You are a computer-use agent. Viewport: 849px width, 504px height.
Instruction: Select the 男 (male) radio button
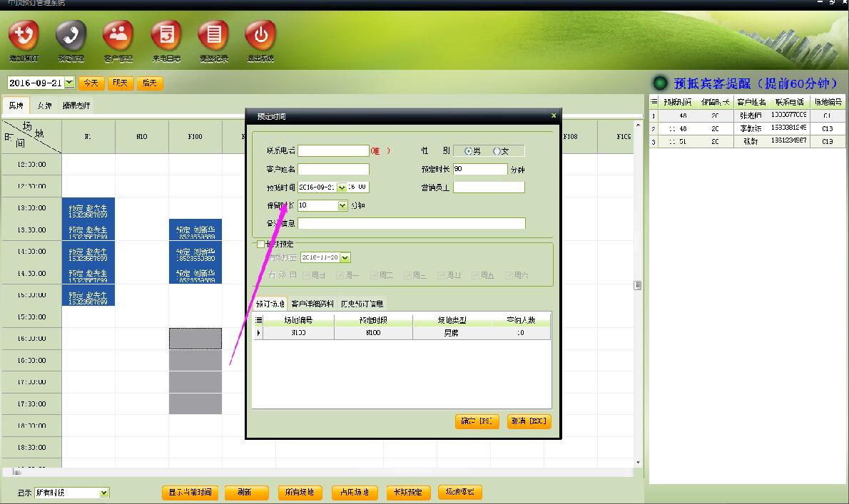468,151
